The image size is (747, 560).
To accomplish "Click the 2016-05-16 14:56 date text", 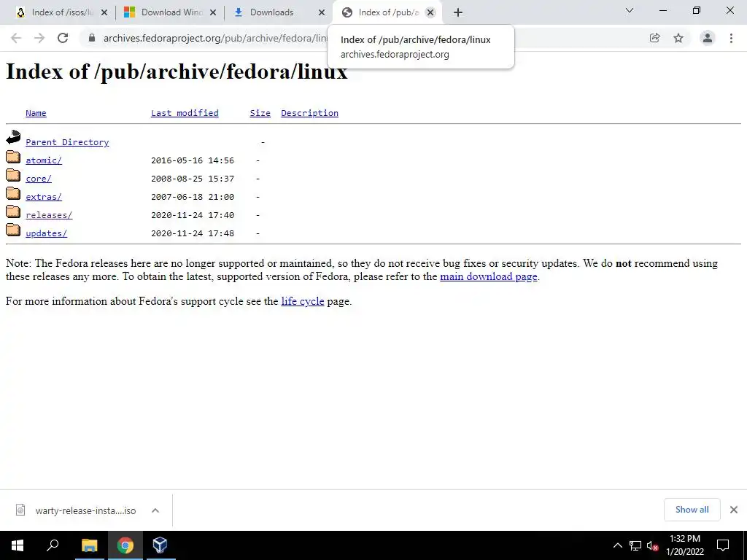I will coord(193,160).
